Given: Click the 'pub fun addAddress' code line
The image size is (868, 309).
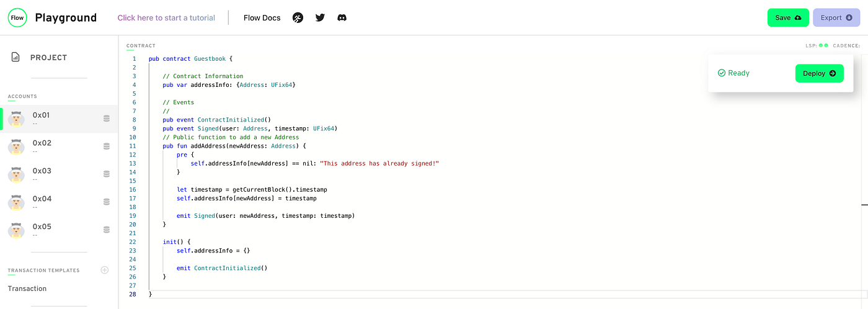Looking at the screenshot, I should [234, 146].
